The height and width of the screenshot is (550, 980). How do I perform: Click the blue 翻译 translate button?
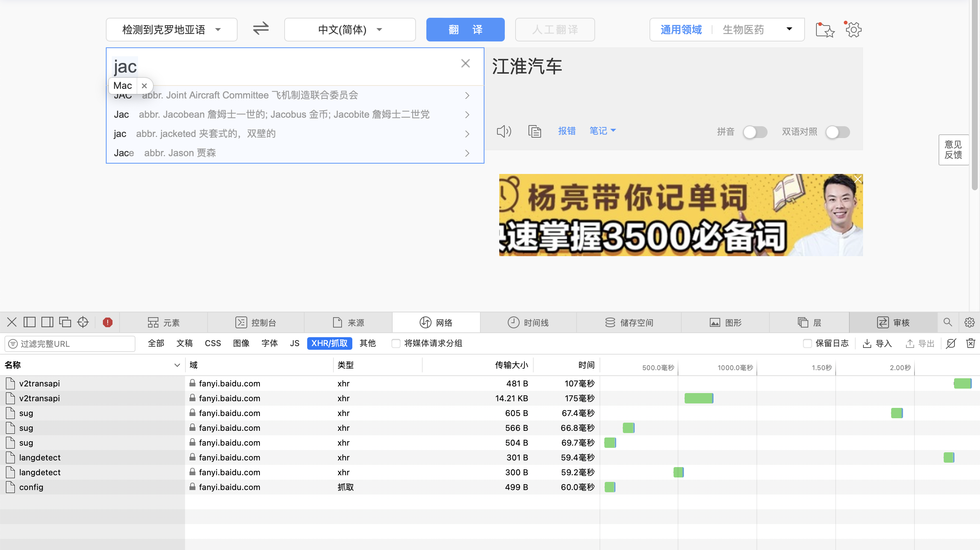(465, 29)
